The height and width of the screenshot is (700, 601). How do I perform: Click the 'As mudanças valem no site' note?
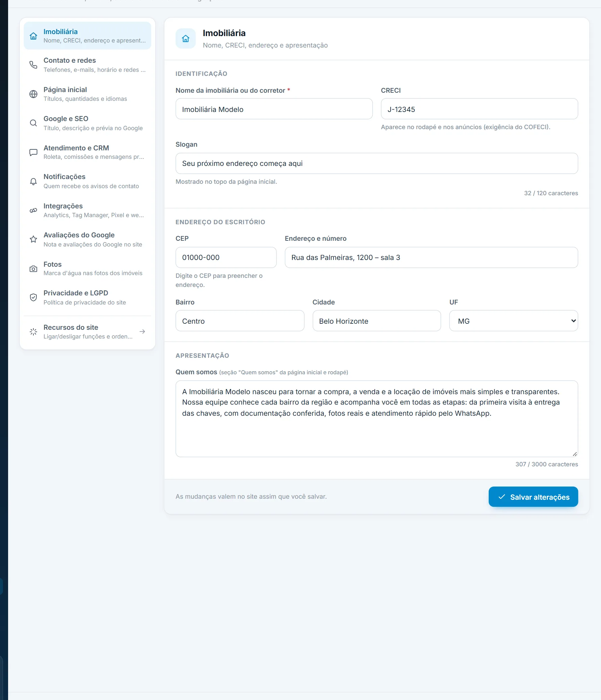tap(251, 497)
